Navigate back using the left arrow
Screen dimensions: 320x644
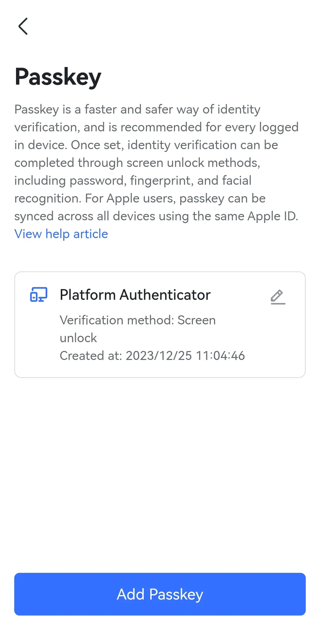[23, 27]
